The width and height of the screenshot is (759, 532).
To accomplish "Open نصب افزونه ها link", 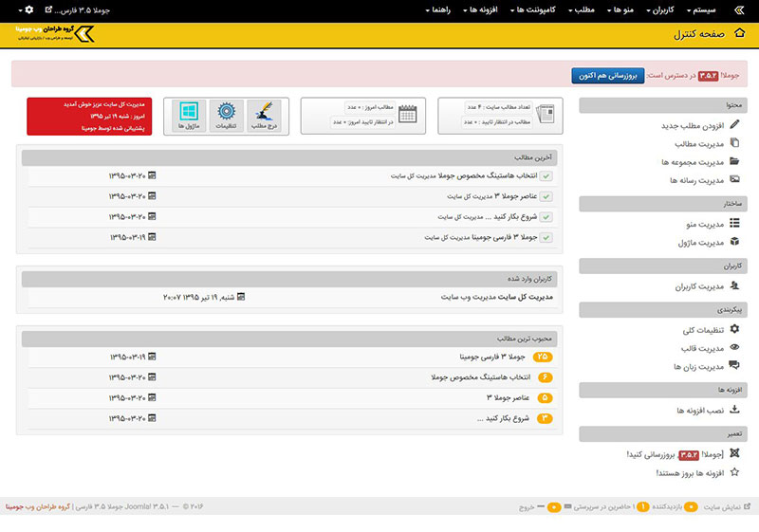I will point(700,411).
